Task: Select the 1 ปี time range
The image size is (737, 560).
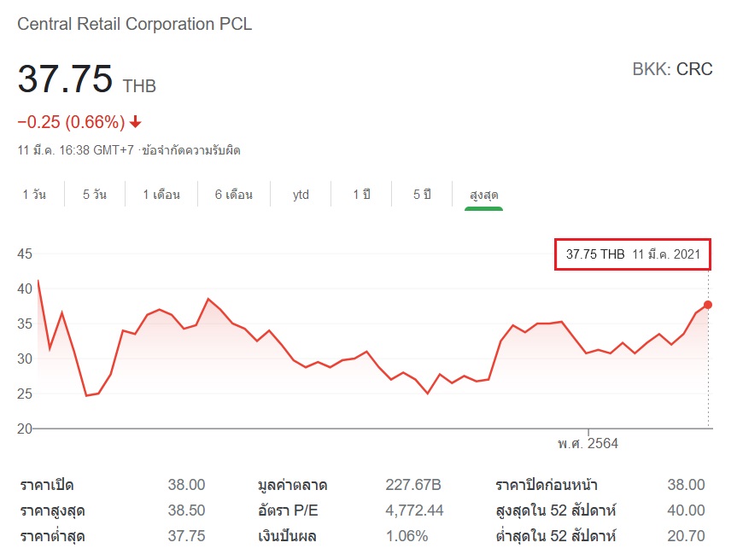Action: click(361, 195)
